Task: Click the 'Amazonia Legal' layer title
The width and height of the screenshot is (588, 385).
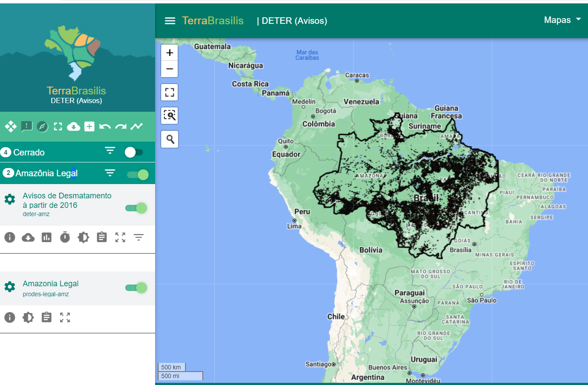Action: [x=51, y=284]
